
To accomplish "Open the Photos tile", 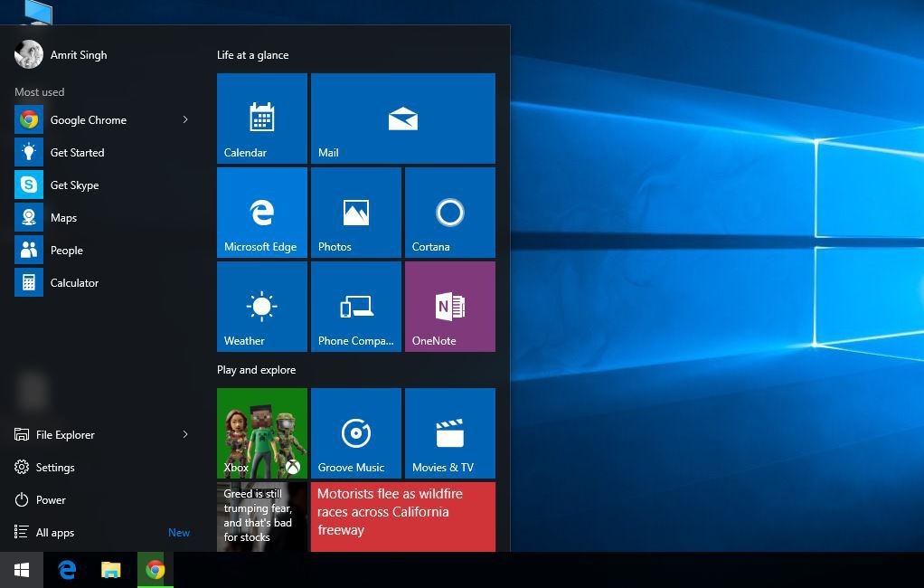I will (356, 213).
